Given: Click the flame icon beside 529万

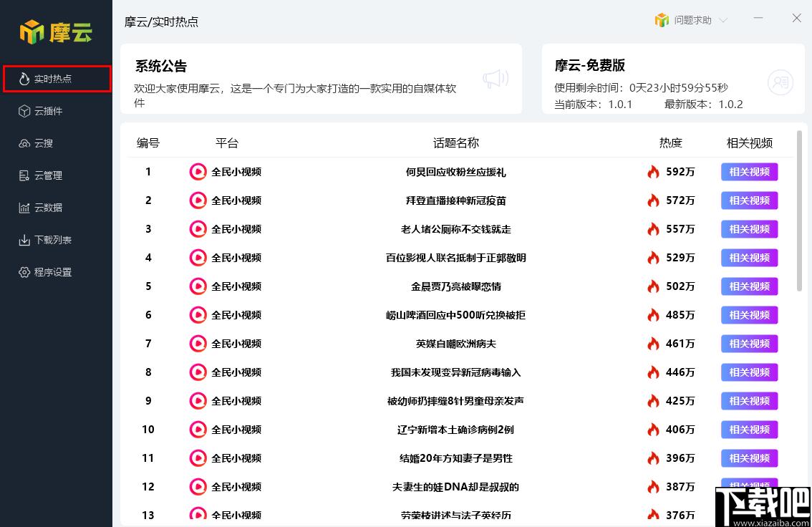Looking at the screenshot, I should 654,257.
